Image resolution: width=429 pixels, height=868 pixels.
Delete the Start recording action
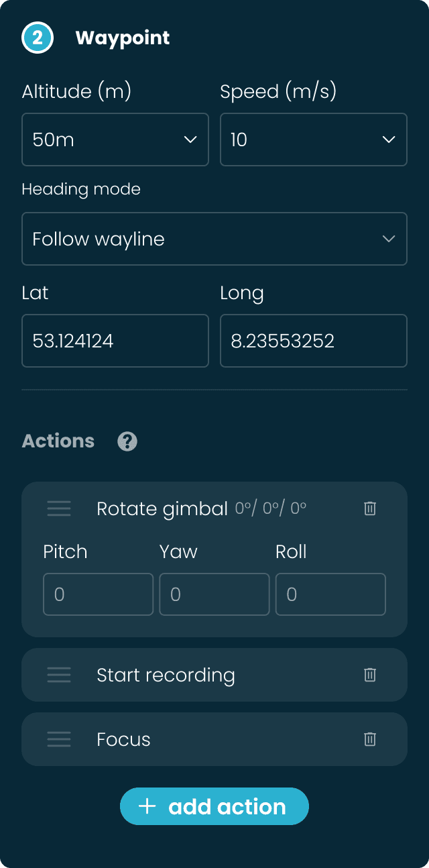[x=369, y=675]
